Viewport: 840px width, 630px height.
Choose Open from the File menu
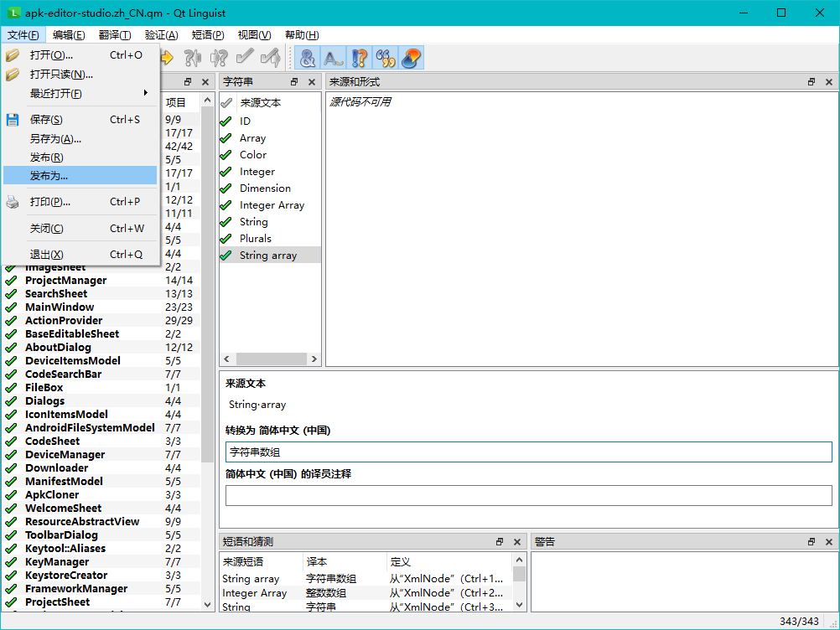80,55
